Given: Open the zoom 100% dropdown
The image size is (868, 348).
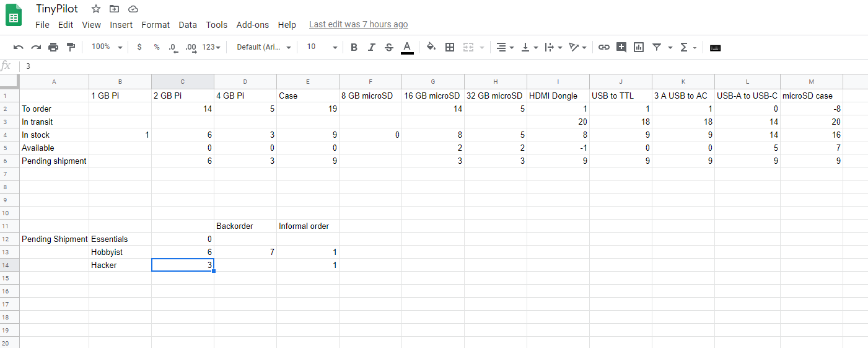Looking at the screenshot, I should coord(107,47).
